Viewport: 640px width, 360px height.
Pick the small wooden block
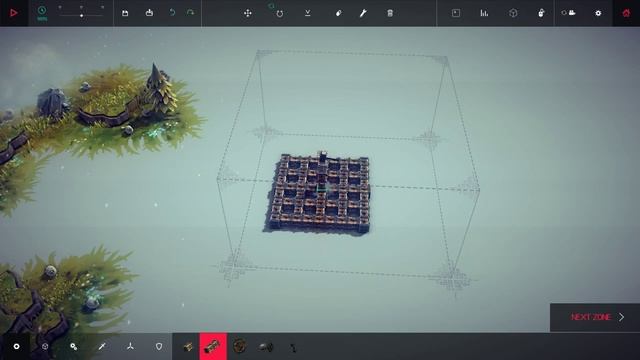click(x=187, y=347)
